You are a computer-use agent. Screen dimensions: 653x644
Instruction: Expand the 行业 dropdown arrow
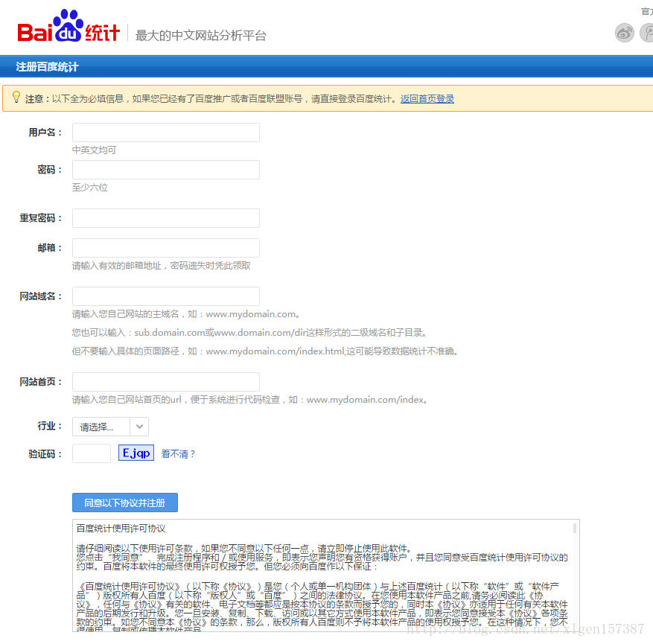[140, 427]
